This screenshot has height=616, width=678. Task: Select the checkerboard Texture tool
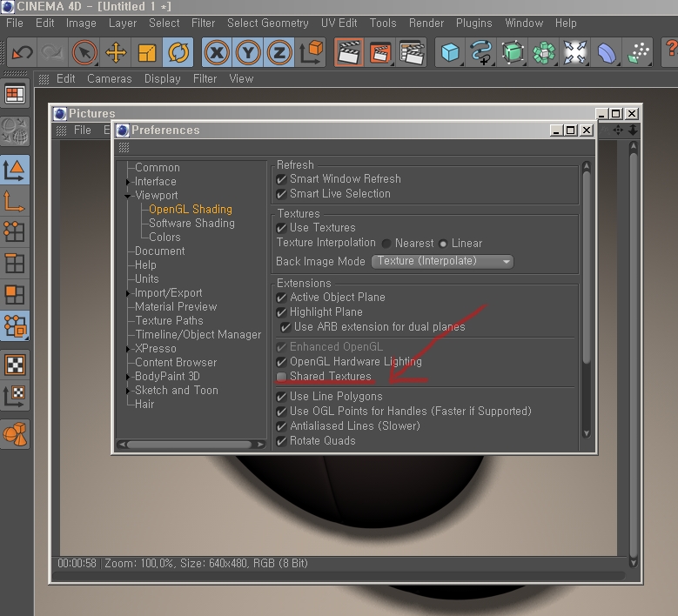coord(15,365)
